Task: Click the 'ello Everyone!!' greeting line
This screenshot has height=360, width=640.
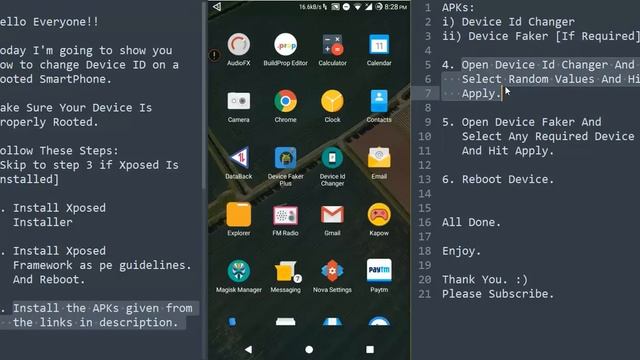Action: [x=49, y=22]
